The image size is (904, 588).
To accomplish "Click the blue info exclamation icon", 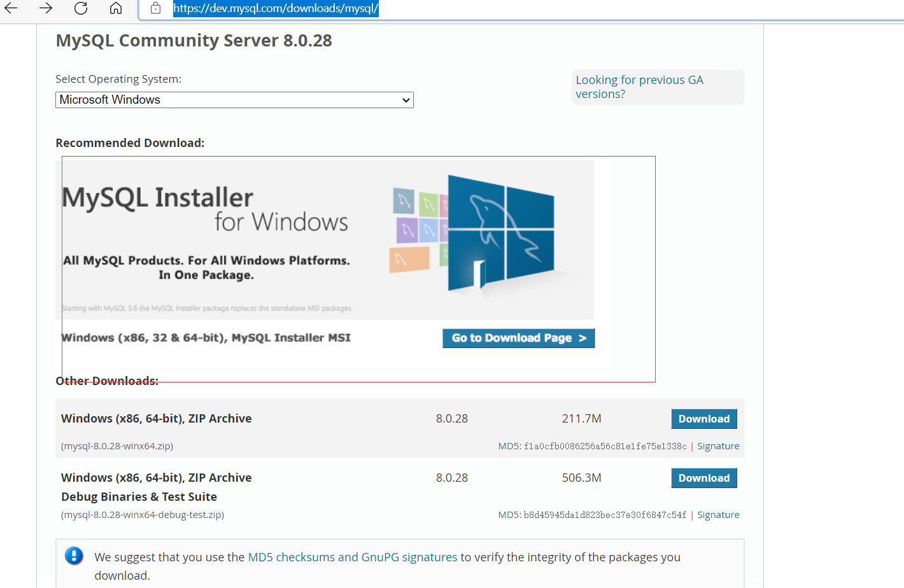I will (74, 556).
